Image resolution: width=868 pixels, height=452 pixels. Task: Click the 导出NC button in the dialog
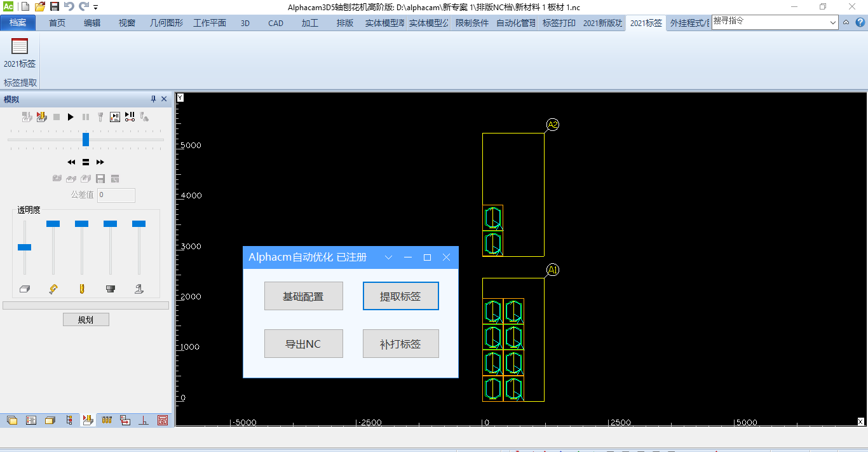(x=304, y=344)
